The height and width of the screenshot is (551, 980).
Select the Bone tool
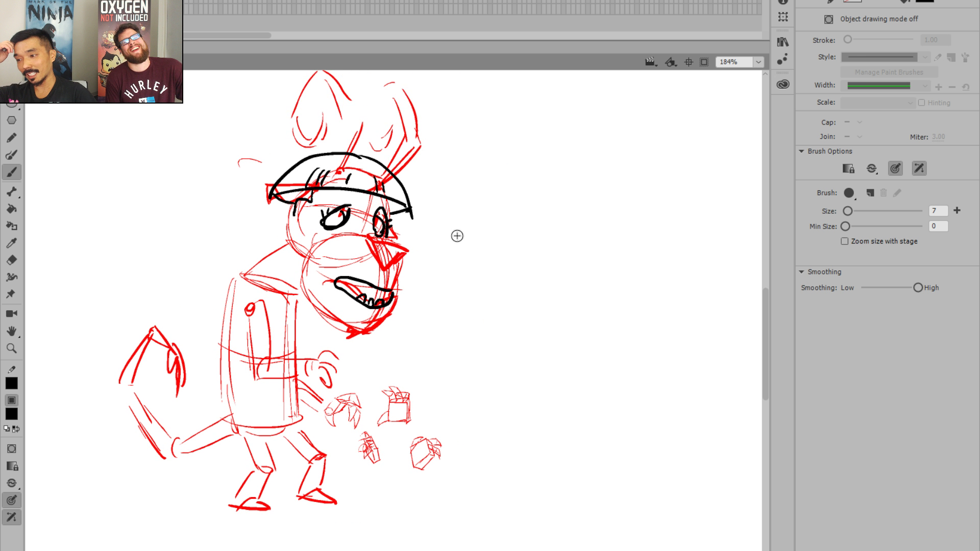coord(11,192)
